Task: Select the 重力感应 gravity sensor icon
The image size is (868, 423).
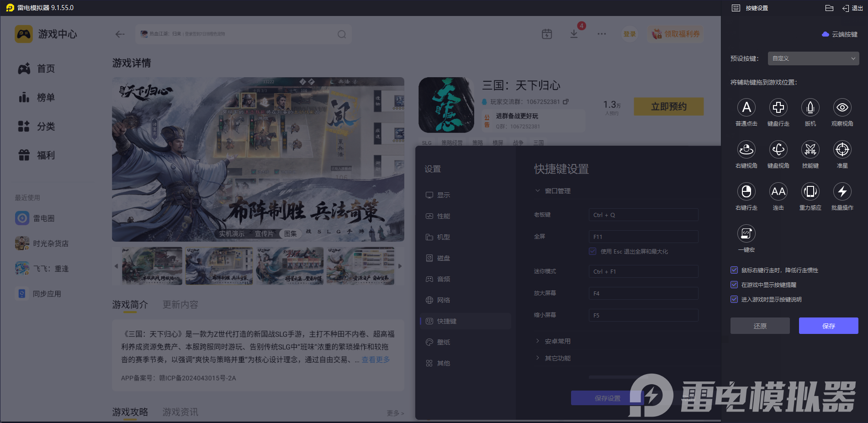Action: click(810, 192)
